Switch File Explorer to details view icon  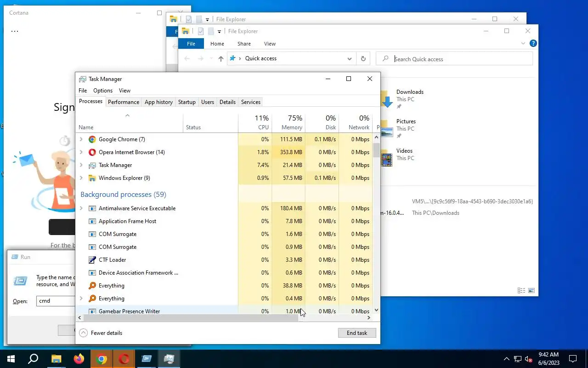(521, 291)
